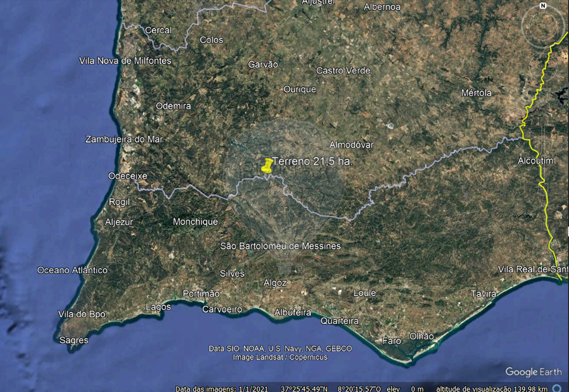Click the Cercal place label
The height and width of the screenshot is (392, 569).
pyautogui.click(x=158, y=30)
